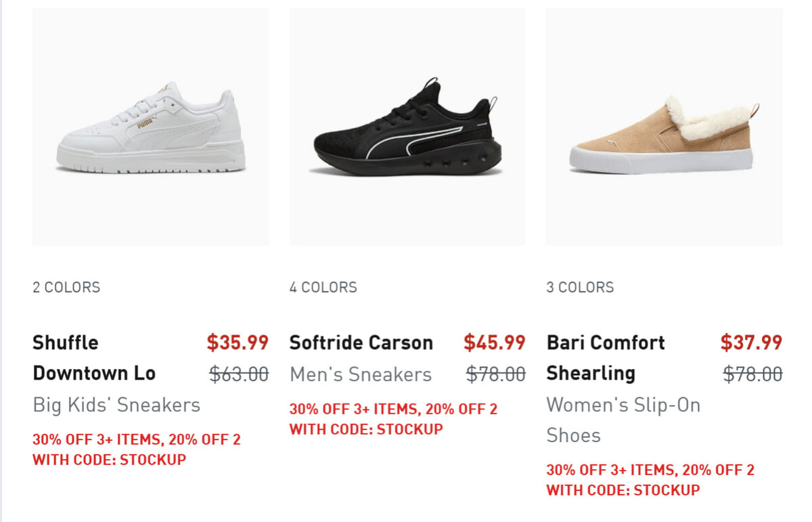Click the $37.99 sale price
The width and height of the screenshot is (812, 522).
click(x=751, y=343)
